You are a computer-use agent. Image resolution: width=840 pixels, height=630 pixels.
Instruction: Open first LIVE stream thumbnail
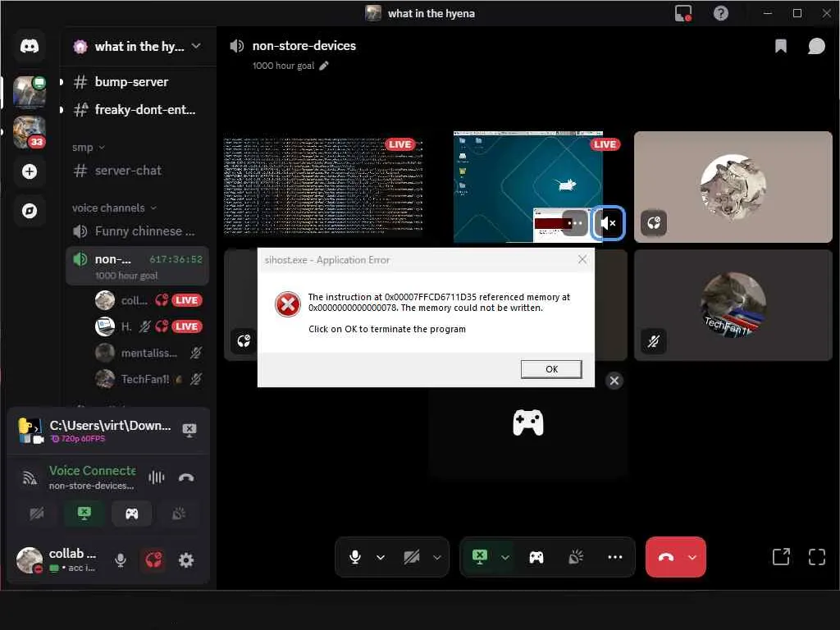(x=323, y=186)
